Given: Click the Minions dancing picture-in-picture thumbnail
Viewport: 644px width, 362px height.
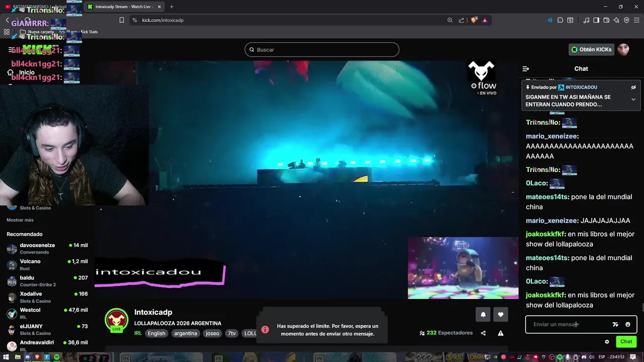Looking at the screenshot, I should click(x=463, y=268).
